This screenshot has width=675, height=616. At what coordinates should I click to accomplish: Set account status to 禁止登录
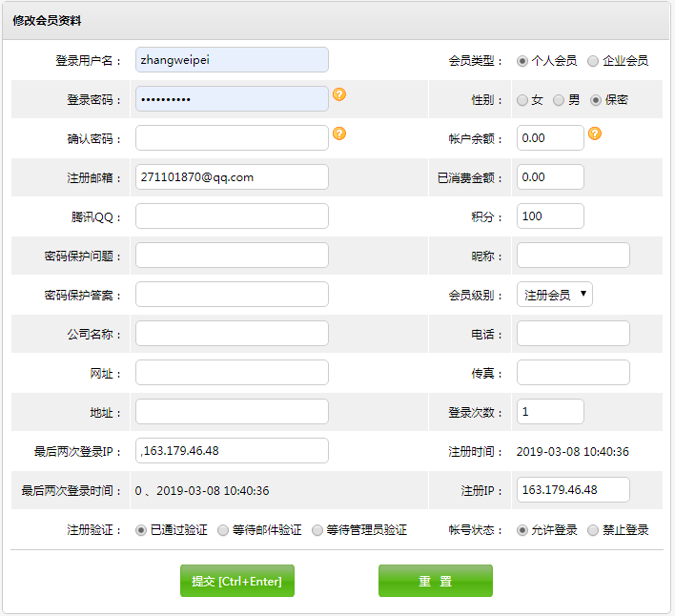point(593,530)
